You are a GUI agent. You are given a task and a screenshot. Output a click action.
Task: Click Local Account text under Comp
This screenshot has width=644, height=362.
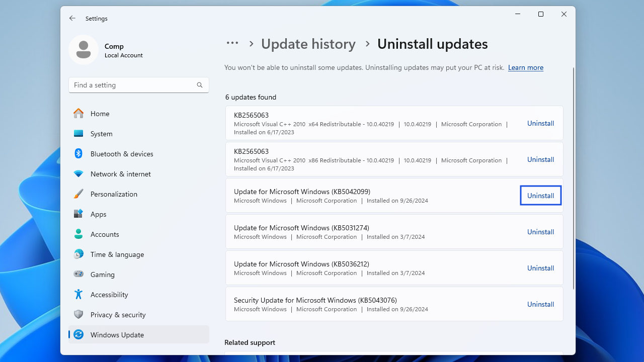[124, 55]
